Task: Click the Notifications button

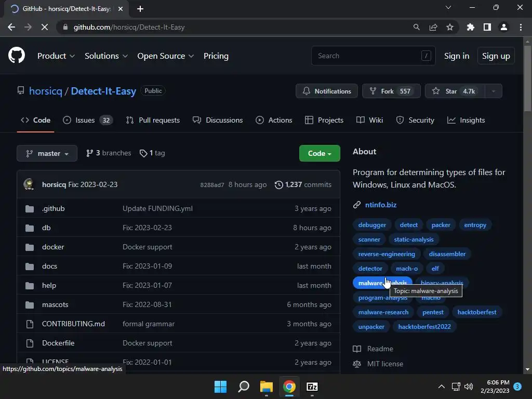Action: (326, 91)
